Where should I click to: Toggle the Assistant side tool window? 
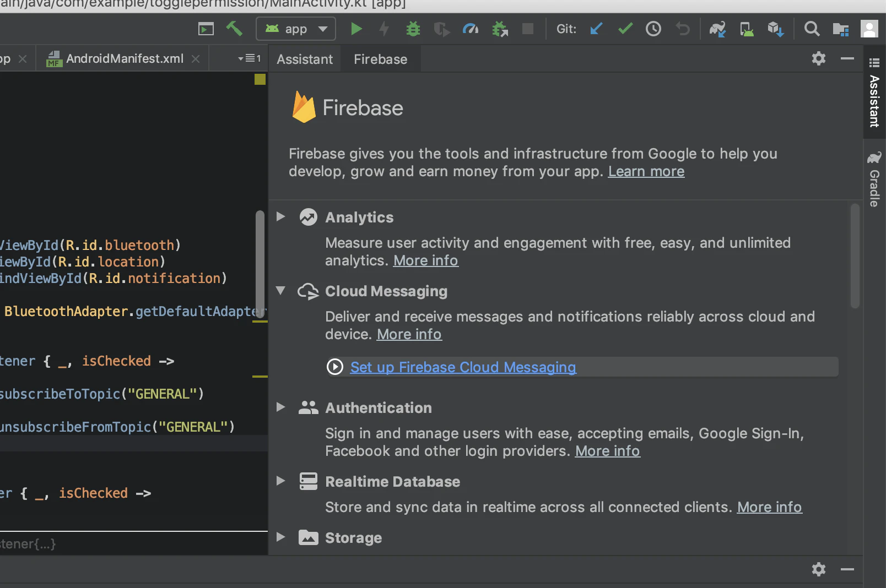pyautogui.click(x=874, y=92)
